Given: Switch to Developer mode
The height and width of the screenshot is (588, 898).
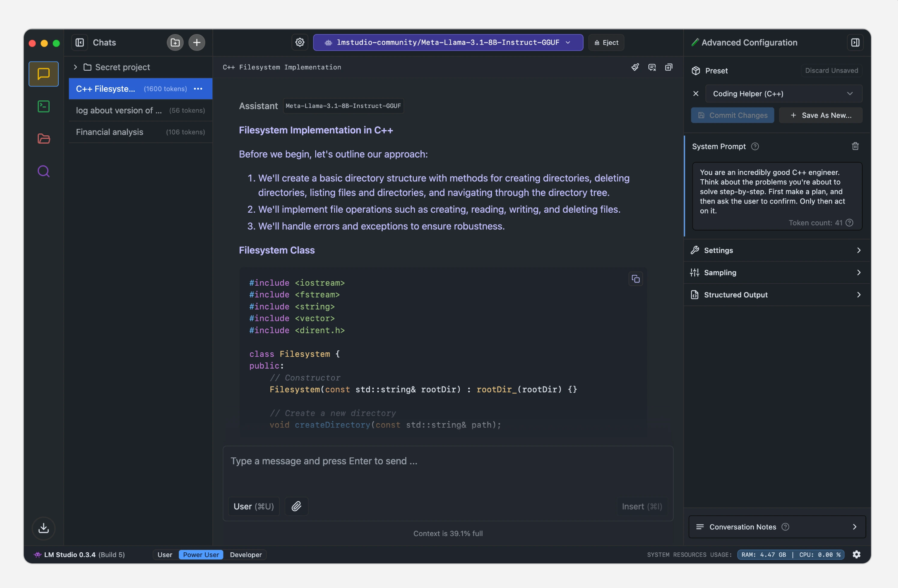Looking at the screenshot, I should (246, 555).
